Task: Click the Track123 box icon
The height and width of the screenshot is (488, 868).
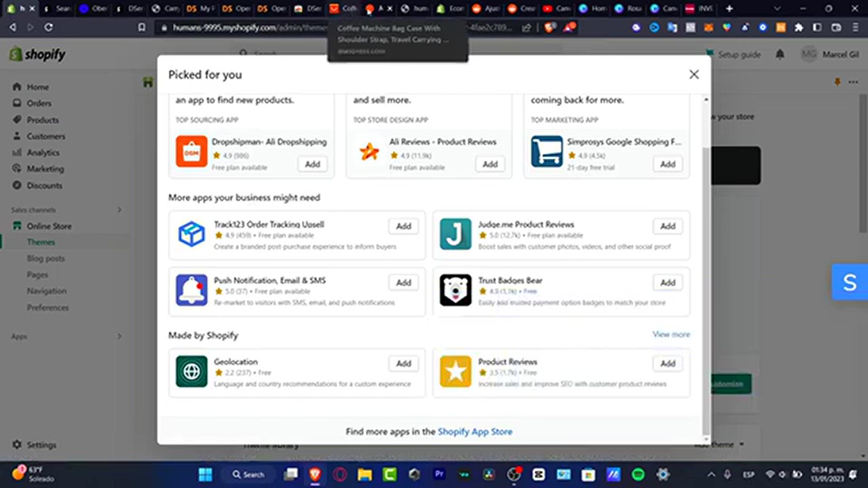Action: (192, 234)
